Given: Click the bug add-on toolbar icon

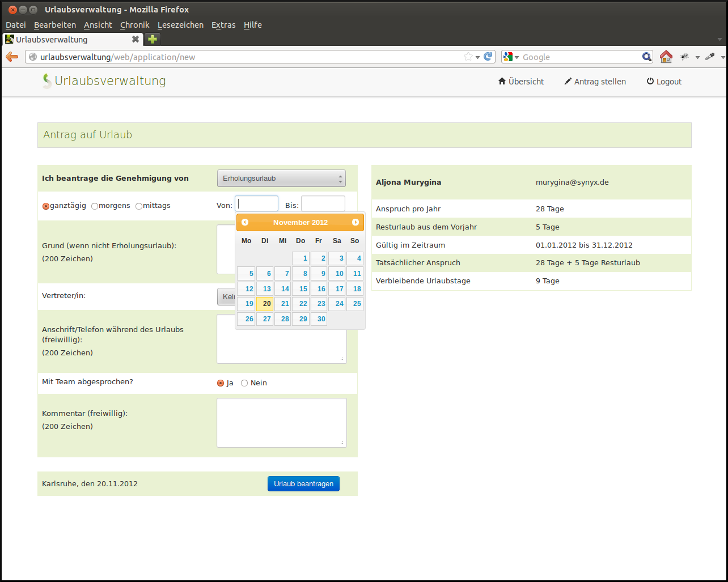Looking at the screenshot, I should (685, 57).
